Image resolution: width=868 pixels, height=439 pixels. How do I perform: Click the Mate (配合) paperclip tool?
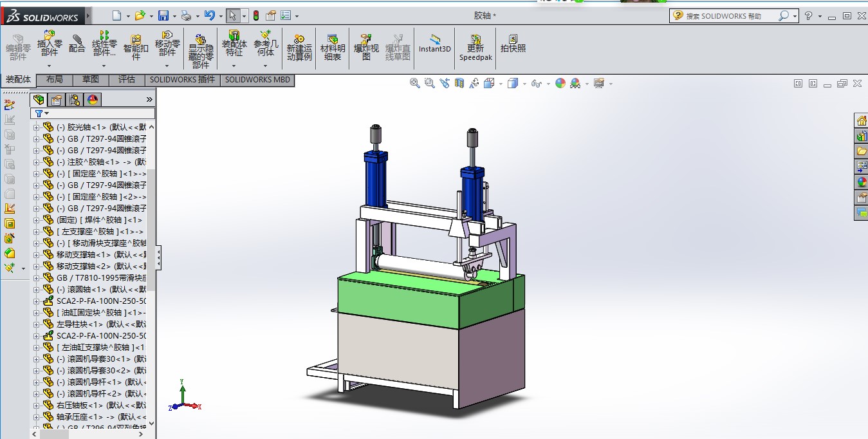77,44
